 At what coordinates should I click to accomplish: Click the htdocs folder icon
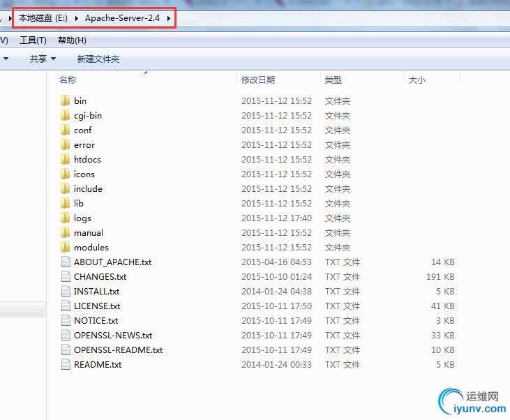pyautogui.click(x=65, y=159)
